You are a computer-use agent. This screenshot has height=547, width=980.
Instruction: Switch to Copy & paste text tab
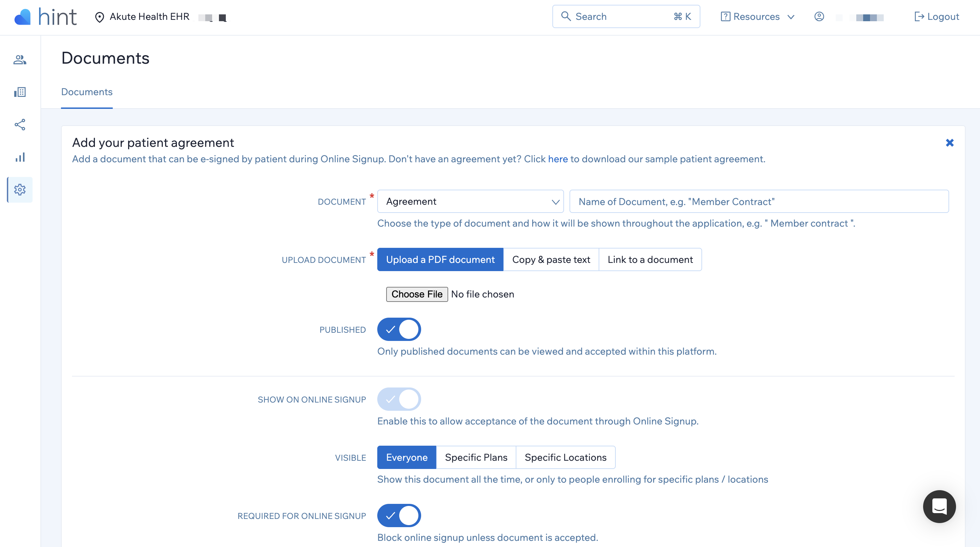pyautogui.click(x=551, y=259)
